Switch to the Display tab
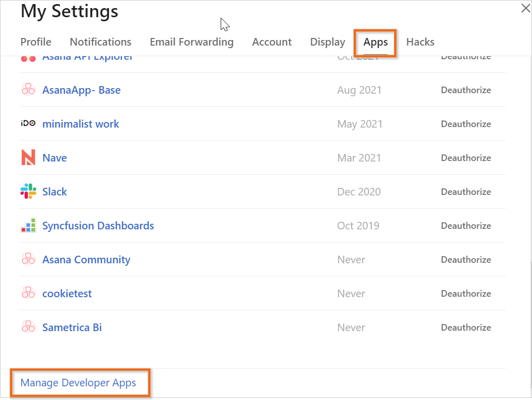The height and width of the screenshot is (400, 532). (328, 42)
